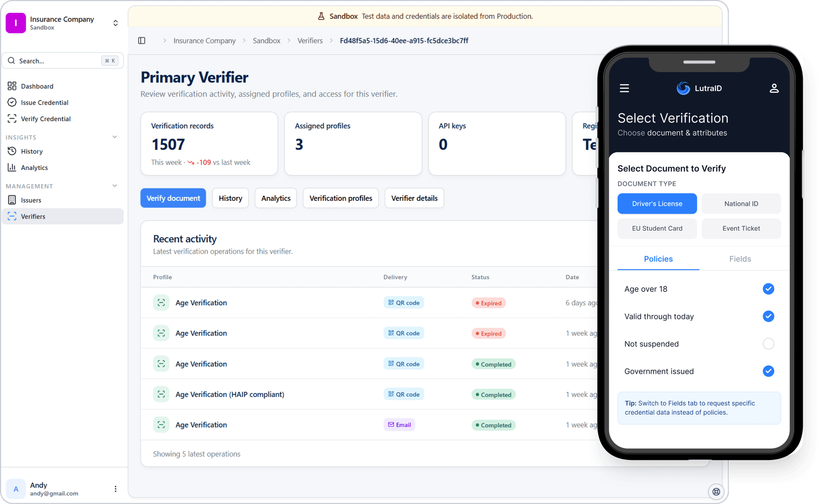
Task: Select Verifiers in the sidebar
Action: (x=63, y=216)
